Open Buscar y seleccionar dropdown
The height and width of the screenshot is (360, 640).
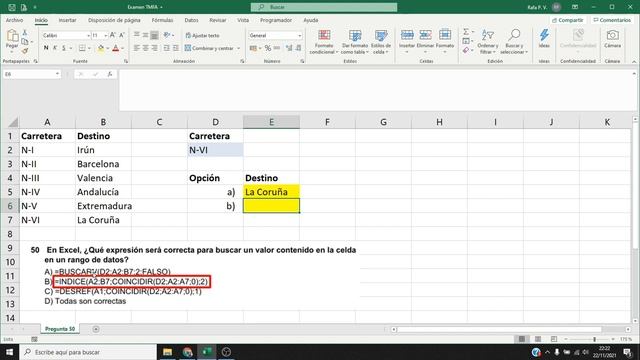[514, 42]
